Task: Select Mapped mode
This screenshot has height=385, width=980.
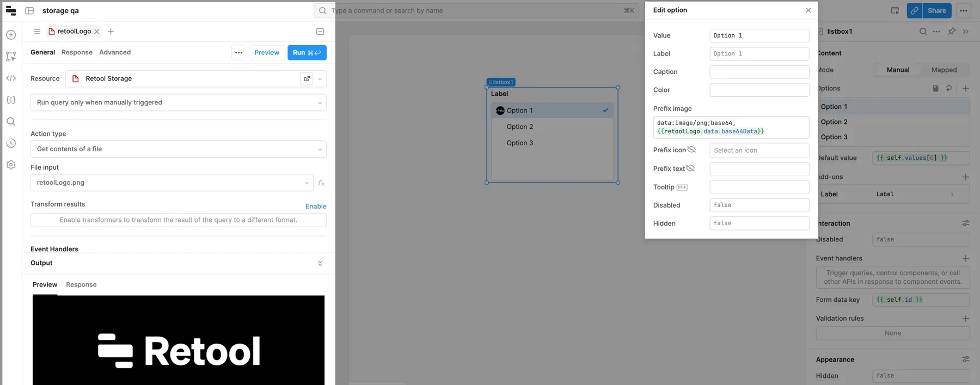Action: pyautogui.click(x=944, y=70)
